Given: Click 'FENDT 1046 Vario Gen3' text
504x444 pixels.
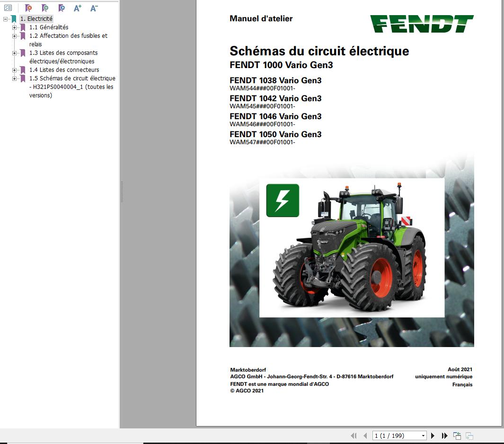Looking at the screenshot, I should tap(275, 116).
